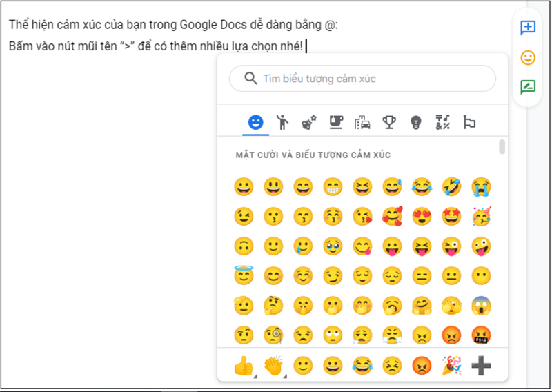
Task: Click the plus emoji in bottom bar
Action: 481,366
